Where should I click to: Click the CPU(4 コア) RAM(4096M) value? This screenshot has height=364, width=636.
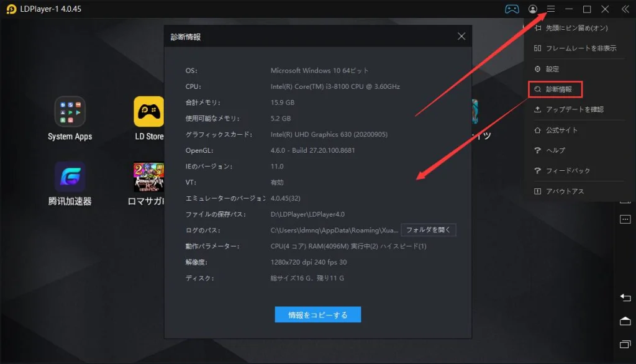pos(348,247)
